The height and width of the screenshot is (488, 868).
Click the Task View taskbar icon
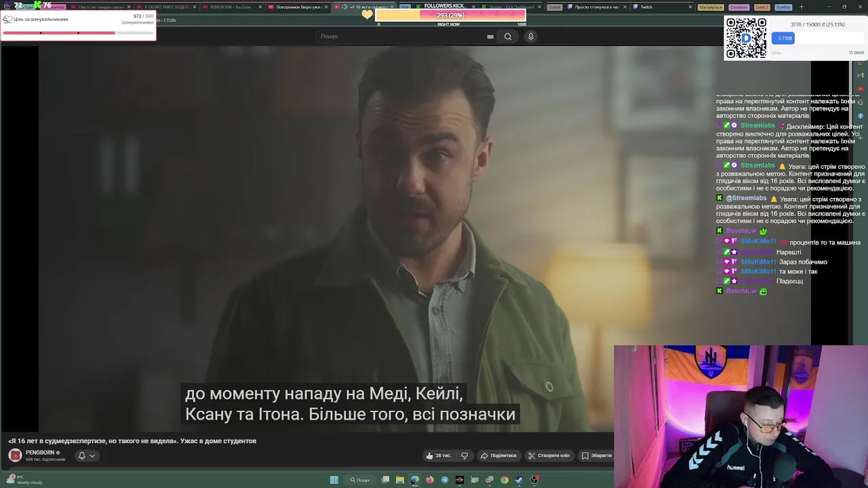pos(385,480)
